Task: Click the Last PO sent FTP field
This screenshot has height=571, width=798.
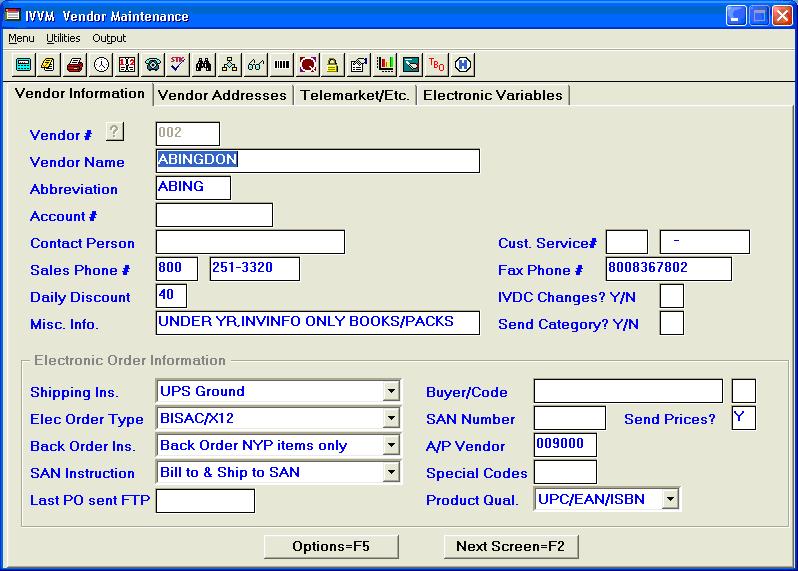Action: coord(205,501)
